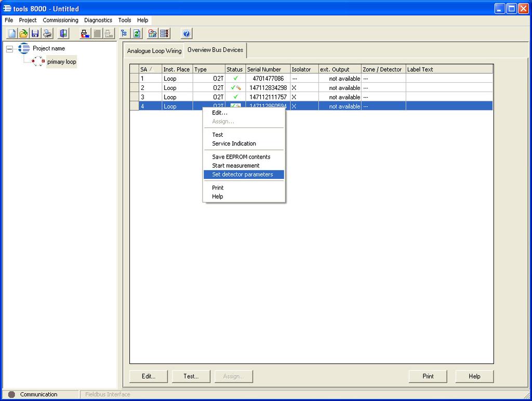Choose Print in the context menu
Image resolution: width=532 pixels, height=401 pixels.
pyautogui.click(x=244, y=188)
